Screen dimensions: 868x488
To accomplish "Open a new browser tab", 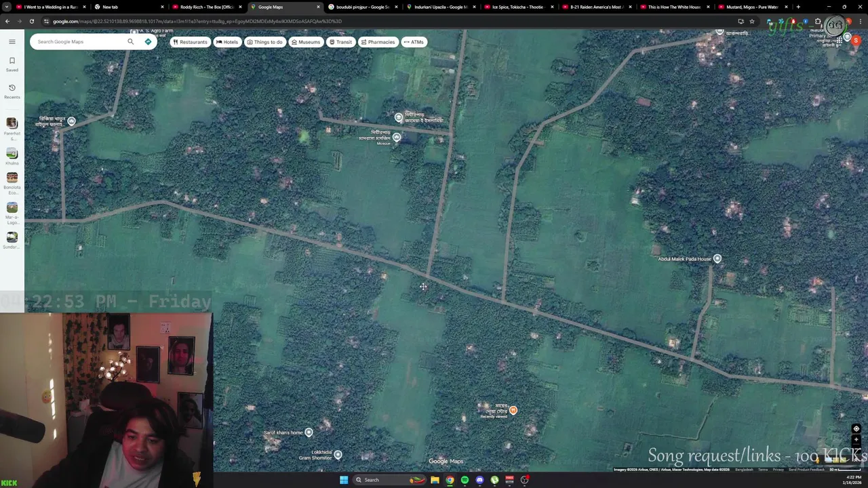I will 798,7.
